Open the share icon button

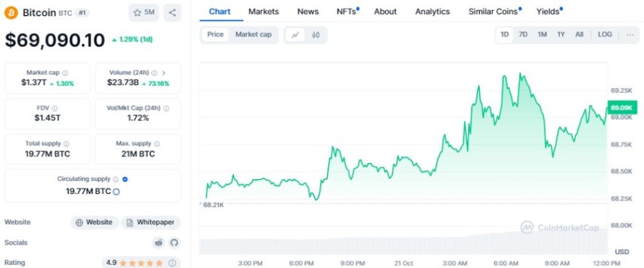coord(173,13)
